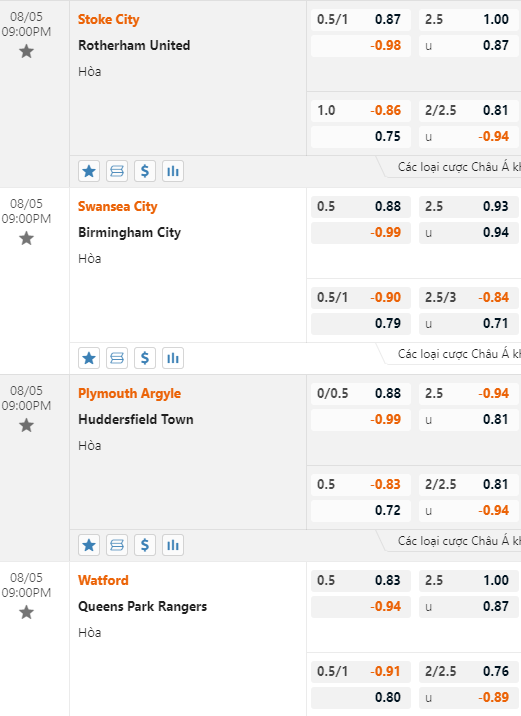Screen dimensions: 521x716
Task: Click dollar icon under Plymouth Argyle match
Action: [145, 545]
